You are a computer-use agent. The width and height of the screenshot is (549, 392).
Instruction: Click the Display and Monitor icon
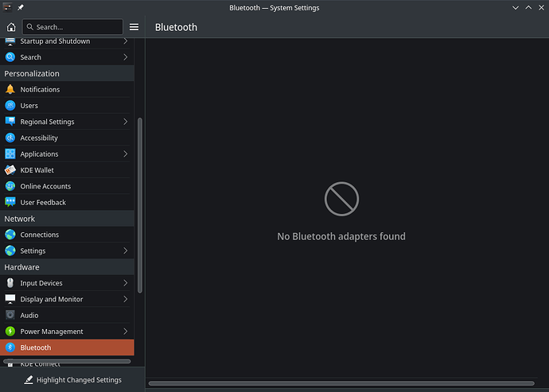pos(10,299)
